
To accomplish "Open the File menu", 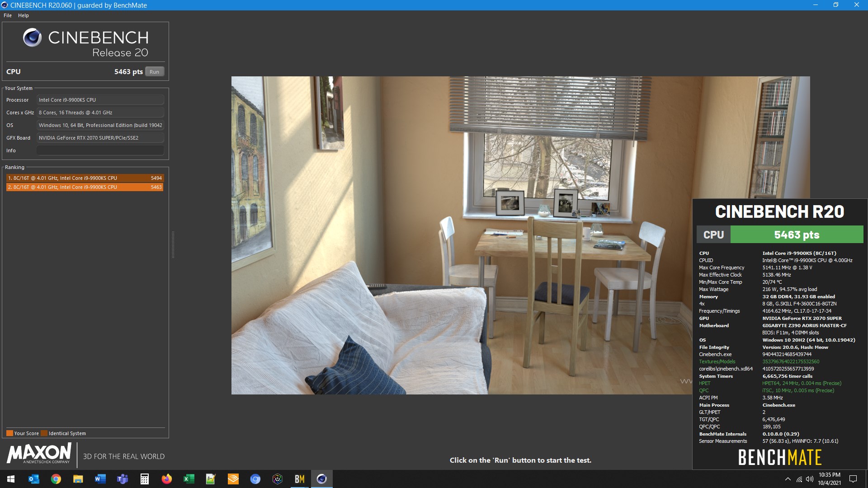I will 8,15.
